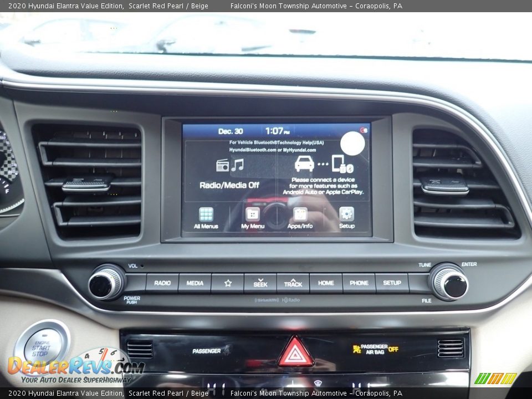The width and height of the screenshot is (532, 399).
Task: Push the RADIO hardware button
Action: pos(162,283)
